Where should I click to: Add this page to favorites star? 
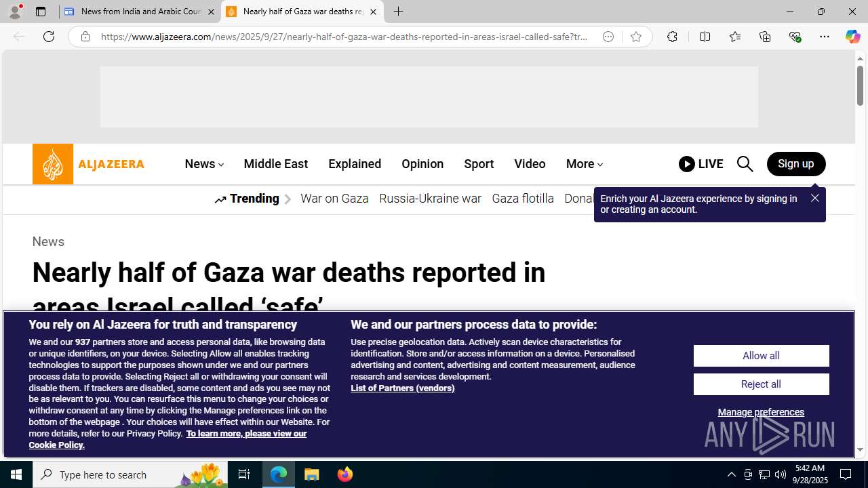[x=636, y=37]
